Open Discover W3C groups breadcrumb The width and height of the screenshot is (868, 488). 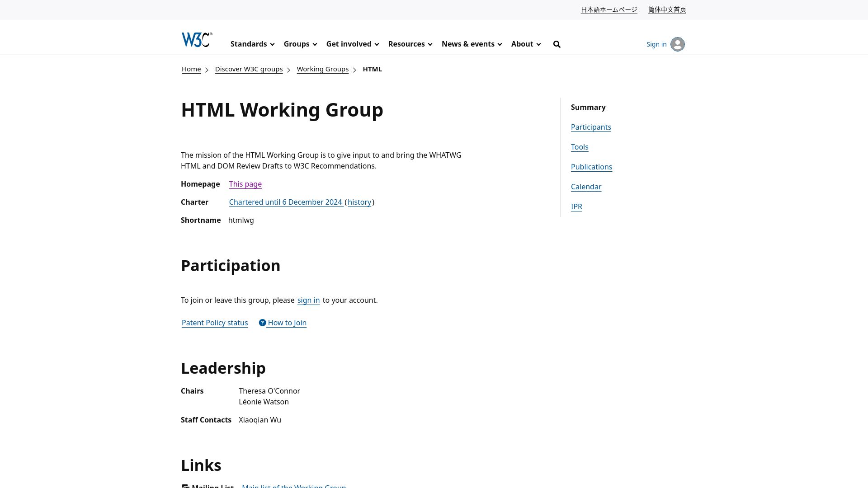pyautogui.click(x=249, y=69)
